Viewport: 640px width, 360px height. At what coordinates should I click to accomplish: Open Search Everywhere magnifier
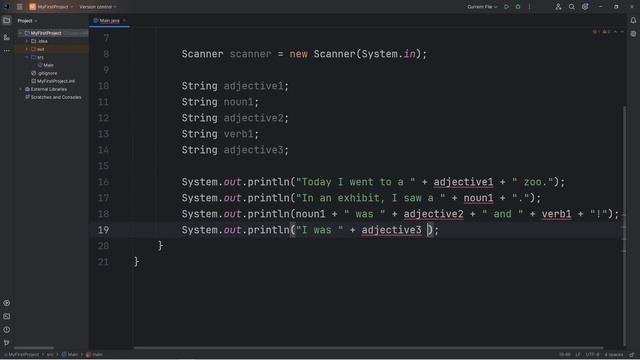[x=572, y=7]
